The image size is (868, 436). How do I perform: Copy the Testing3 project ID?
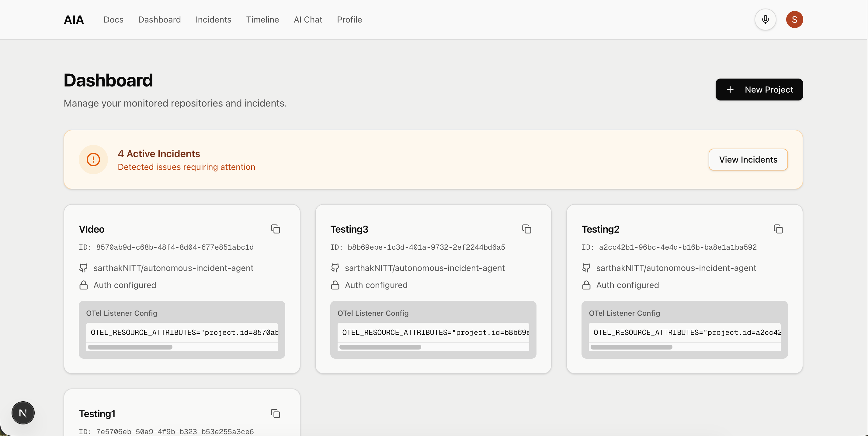click(526, 229)
